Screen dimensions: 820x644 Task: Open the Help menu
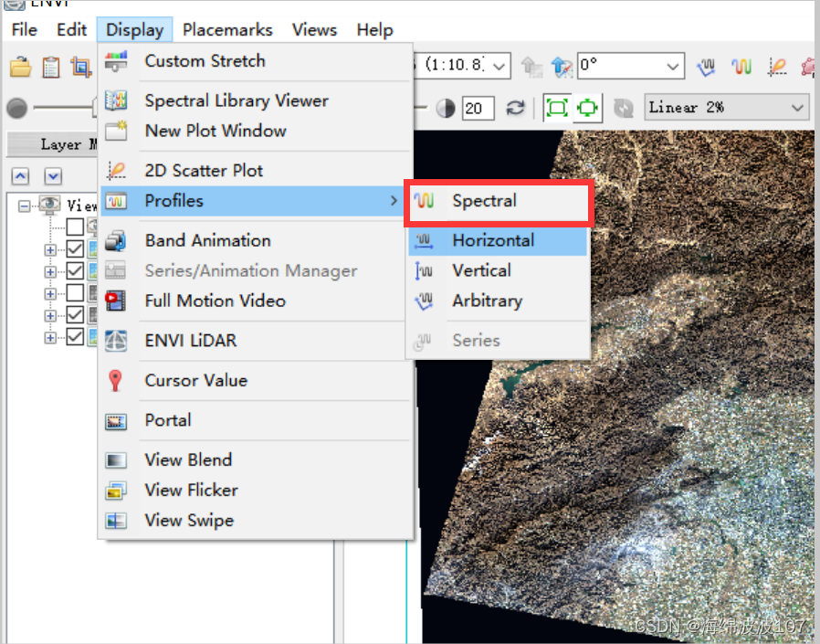click(374, 30)
